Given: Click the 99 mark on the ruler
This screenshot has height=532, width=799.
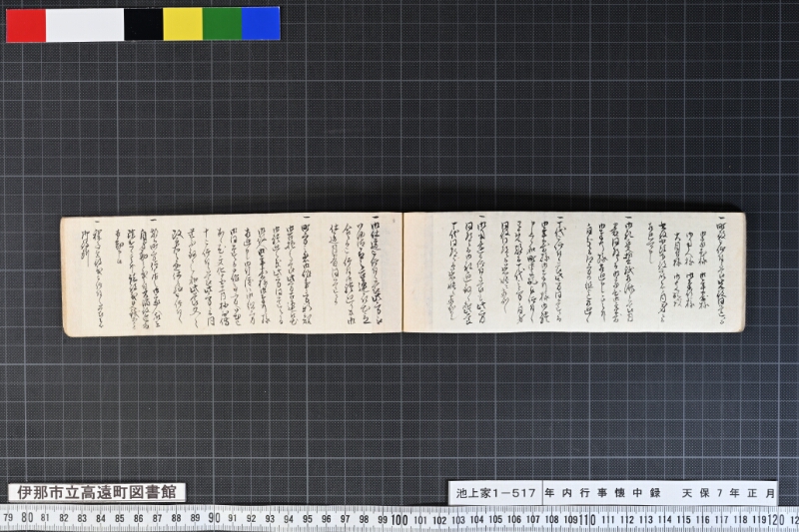Looking at the screenshot, I should click(x=383, y=520).
